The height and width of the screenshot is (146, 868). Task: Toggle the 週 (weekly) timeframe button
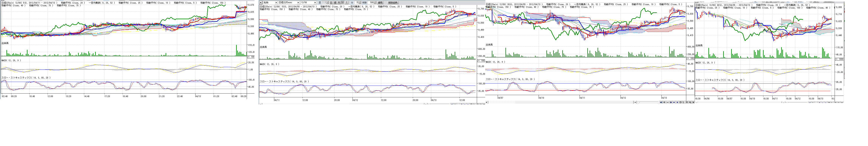click(x=335, y=3)
